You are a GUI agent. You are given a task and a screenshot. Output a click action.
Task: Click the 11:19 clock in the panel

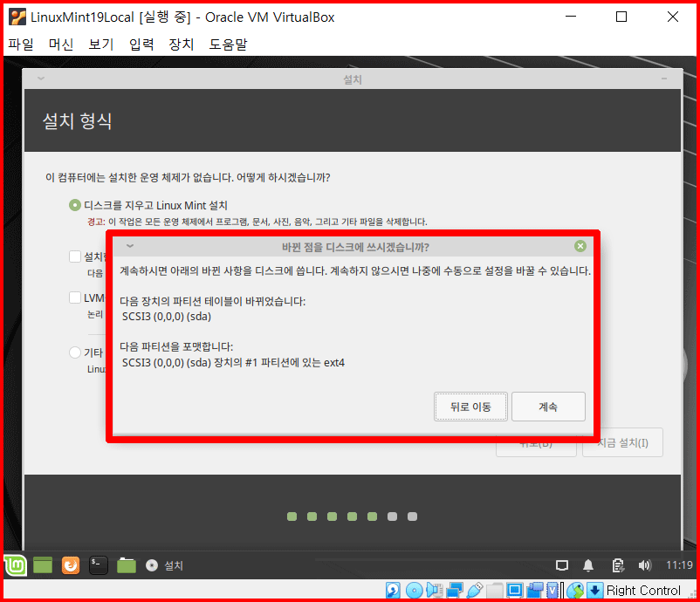[x=679, y=565]
